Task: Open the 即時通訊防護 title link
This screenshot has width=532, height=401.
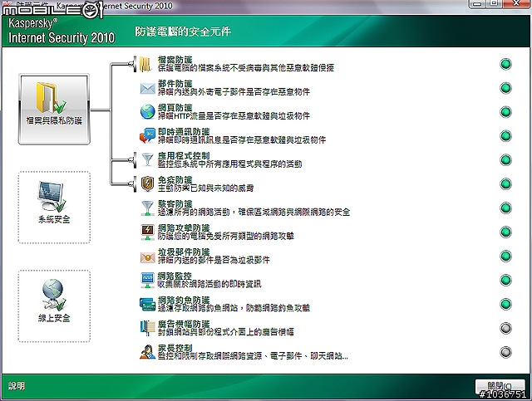Action: click(184, 132)
